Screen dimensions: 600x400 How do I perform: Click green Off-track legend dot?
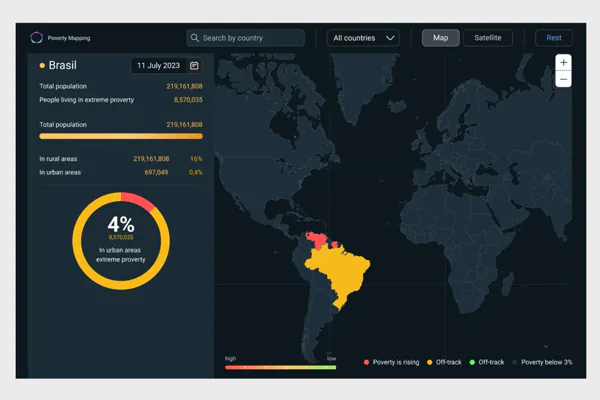point(472,362)
